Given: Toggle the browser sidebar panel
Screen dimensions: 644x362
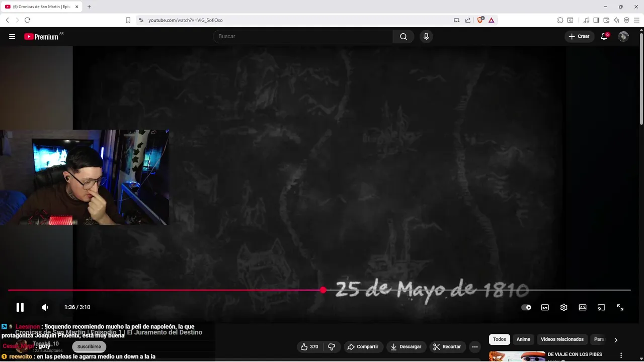Looking at the screenshot, I should (596, 20).
